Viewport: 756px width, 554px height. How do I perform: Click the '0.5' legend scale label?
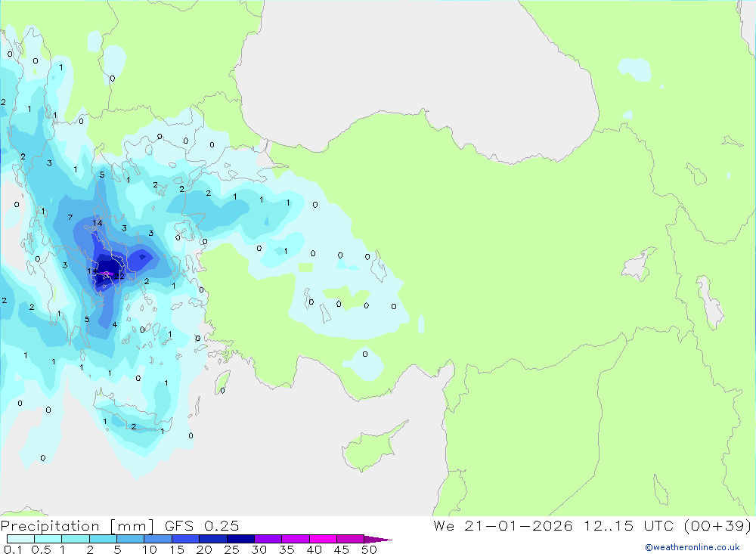41,549
